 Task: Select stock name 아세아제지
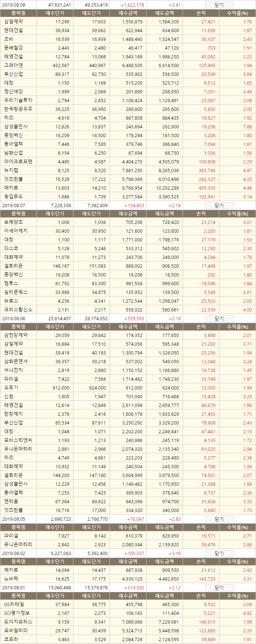click(x=16, y=231)
